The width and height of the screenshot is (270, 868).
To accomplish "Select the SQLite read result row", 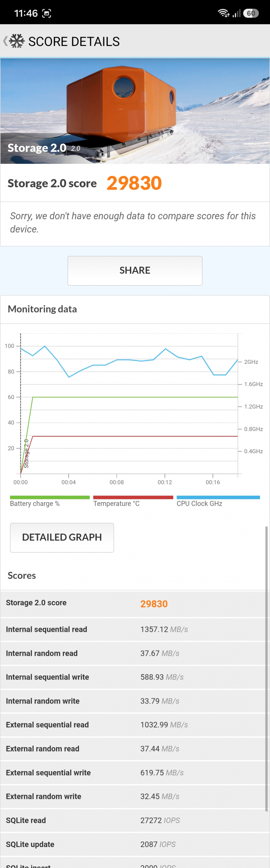I will [x=135, y=820].
